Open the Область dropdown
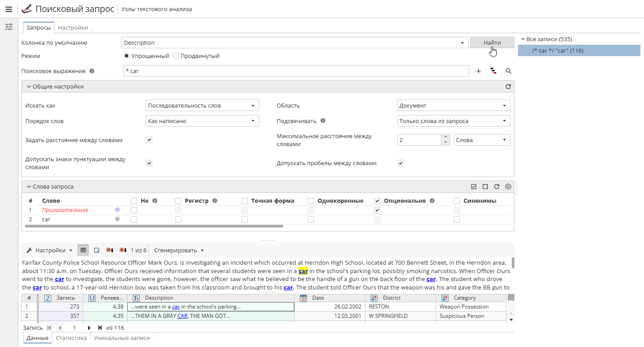Image resolution: width=644 pixels, height=347 pixels. click(454, 106)
